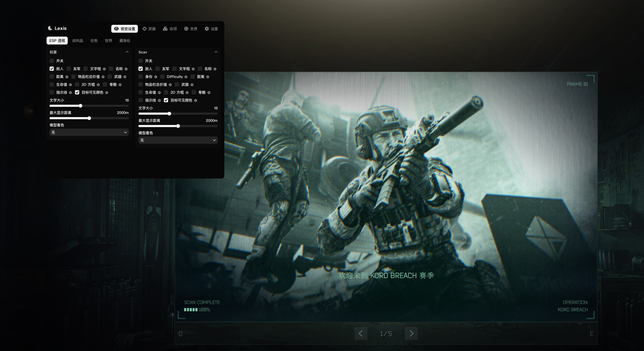
Task: Open settings gear for 玩家 文字框
Action: click(x=104, y=69)
